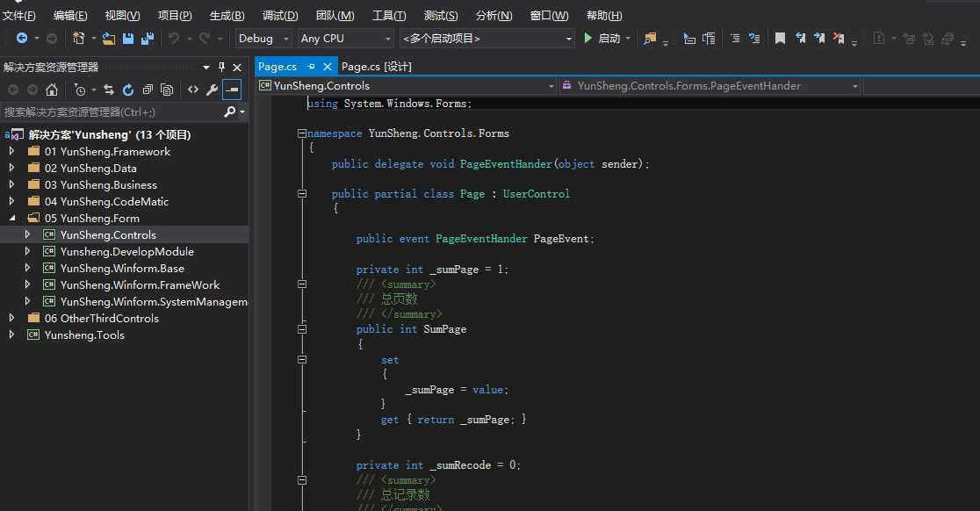Select the solution 'Yunsheng' root node
Image resolution: width=980 pixels, height=511 pixels.
110,134
